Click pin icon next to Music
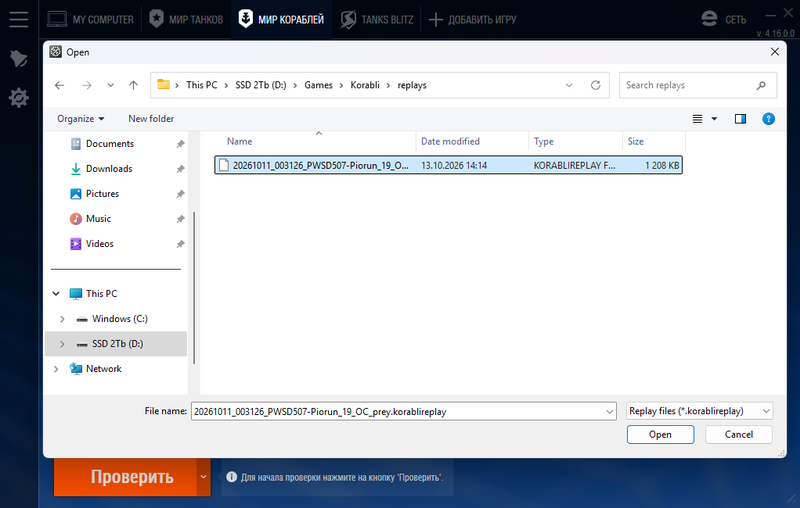The width and height of the screenshot is (800, 508). pyautogui.click(x=180, y=219)
